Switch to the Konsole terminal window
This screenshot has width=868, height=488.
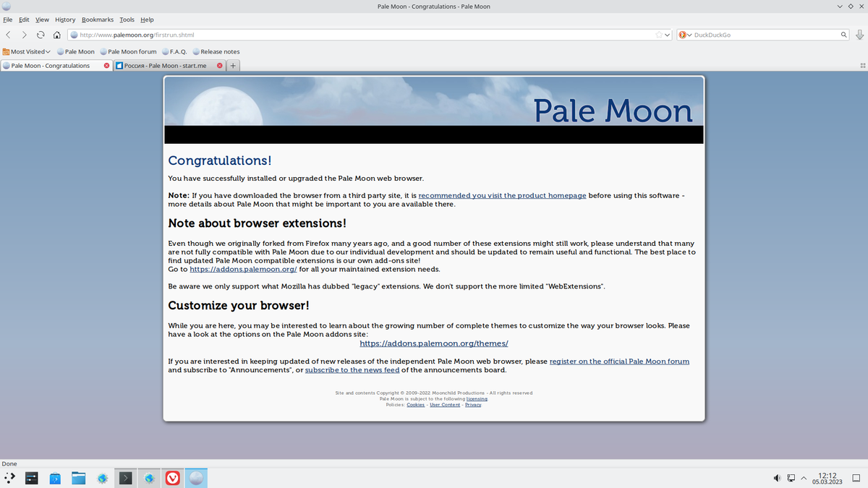coord(126,478)
